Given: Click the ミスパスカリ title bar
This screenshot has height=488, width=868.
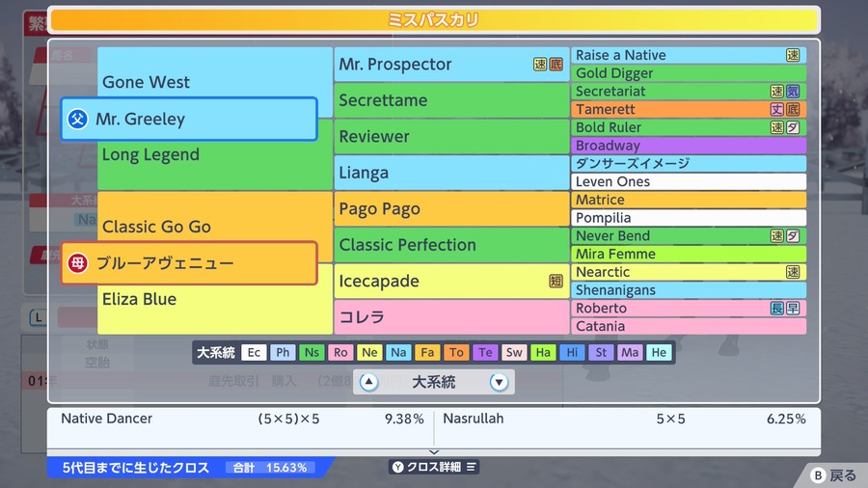Looking at the screenshot, I should [x=434, y=20].
